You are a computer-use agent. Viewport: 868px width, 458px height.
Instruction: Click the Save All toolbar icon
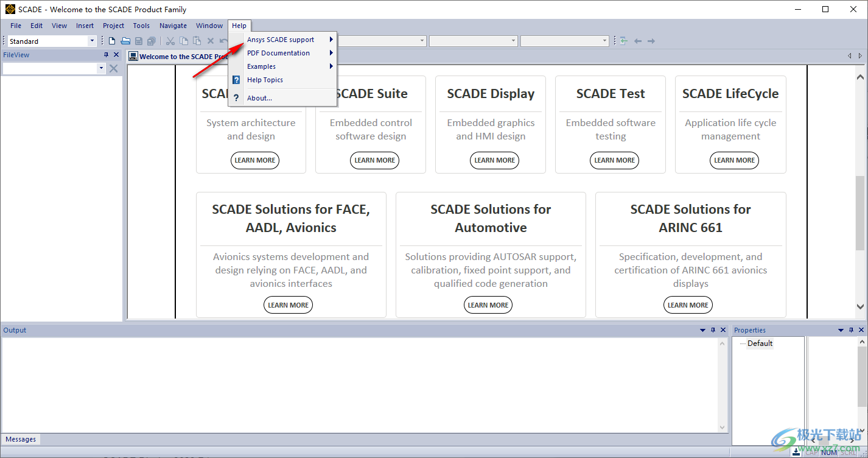(x=152, y=41)
